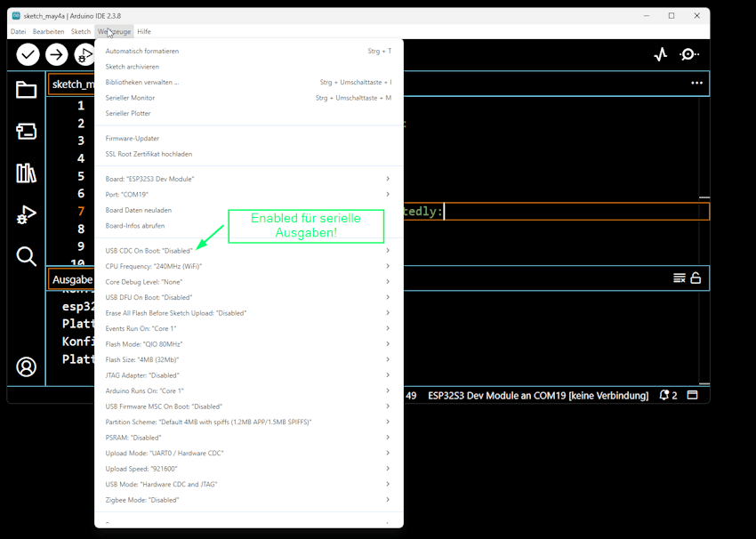Open the Hilfe menu

144,31
